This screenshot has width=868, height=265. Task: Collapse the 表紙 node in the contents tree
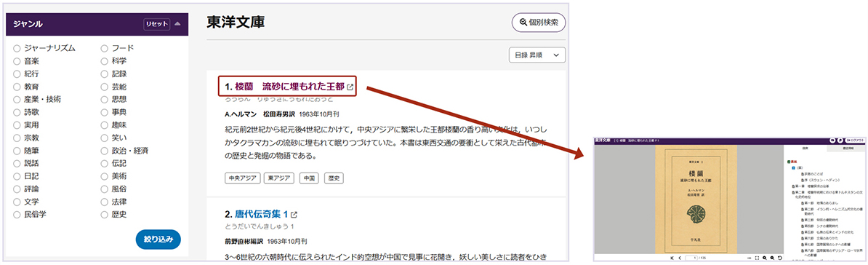(788, 162)
